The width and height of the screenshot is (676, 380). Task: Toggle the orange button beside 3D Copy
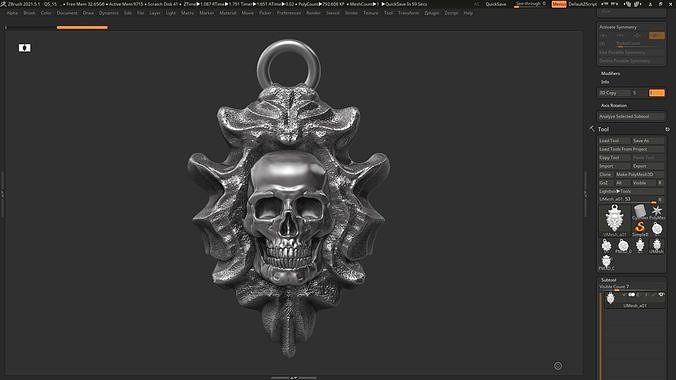[x=657, y=93]
